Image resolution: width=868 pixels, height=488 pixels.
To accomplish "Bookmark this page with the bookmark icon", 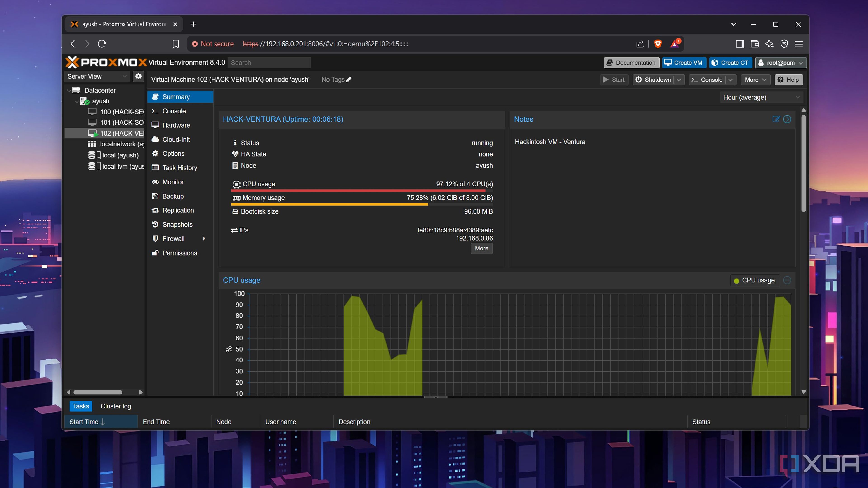I will coord(176,44).
